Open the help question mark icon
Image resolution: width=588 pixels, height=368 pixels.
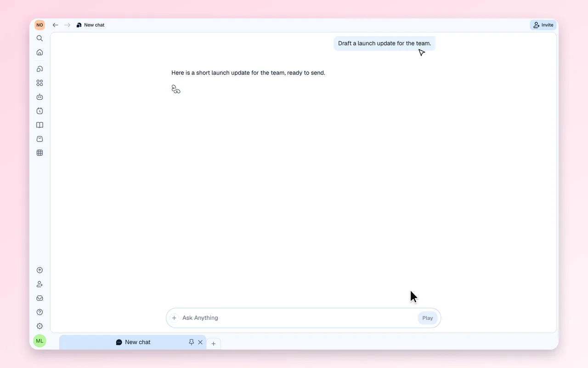coord(40,312)
